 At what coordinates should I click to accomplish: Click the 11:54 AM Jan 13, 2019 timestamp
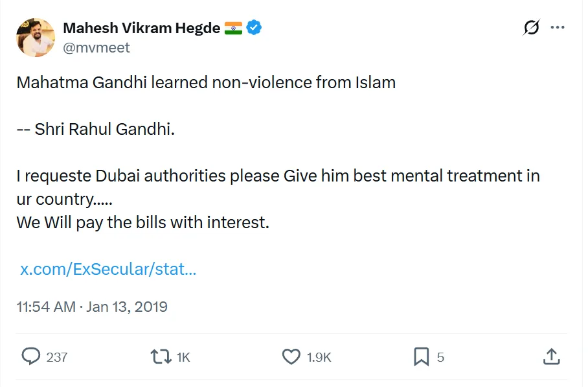tap(92, 307)
